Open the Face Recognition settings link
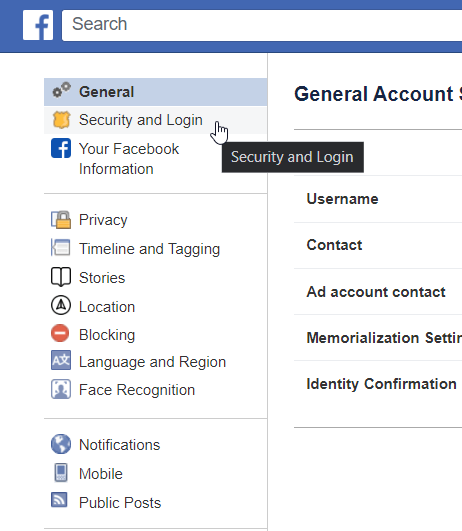 137,390
